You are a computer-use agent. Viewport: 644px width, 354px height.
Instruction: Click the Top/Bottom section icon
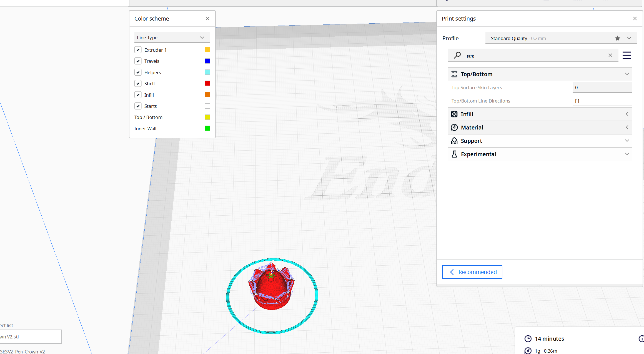[454, 74]
